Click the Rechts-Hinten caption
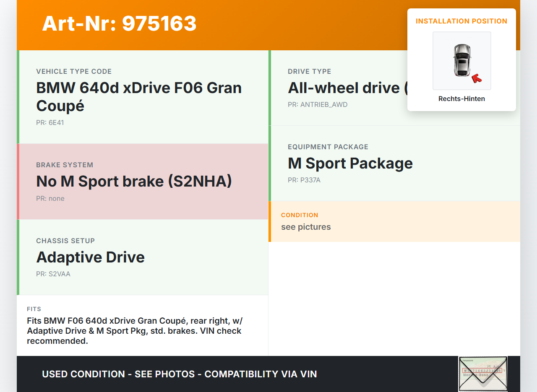537x392 pixels. 461,99
